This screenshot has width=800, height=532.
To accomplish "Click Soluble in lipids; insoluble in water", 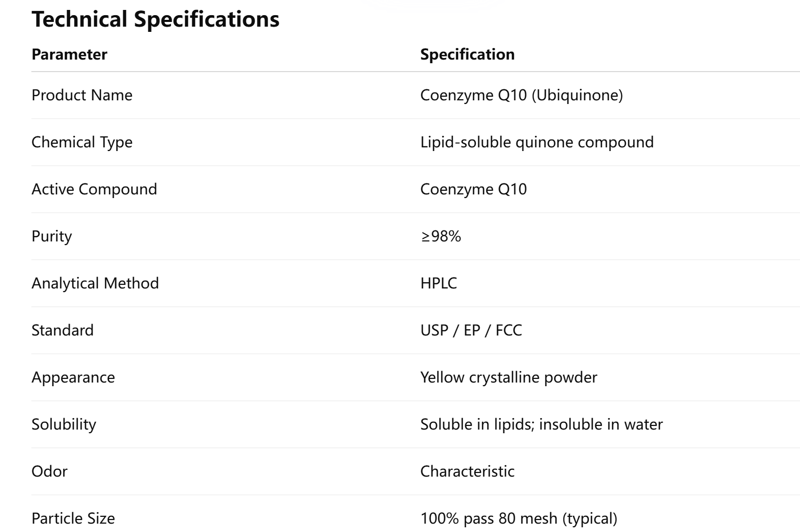I will tap(541, 424).
